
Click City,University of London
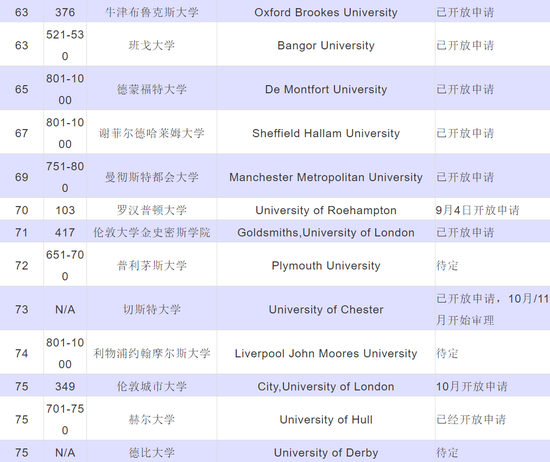click(326, 386)
